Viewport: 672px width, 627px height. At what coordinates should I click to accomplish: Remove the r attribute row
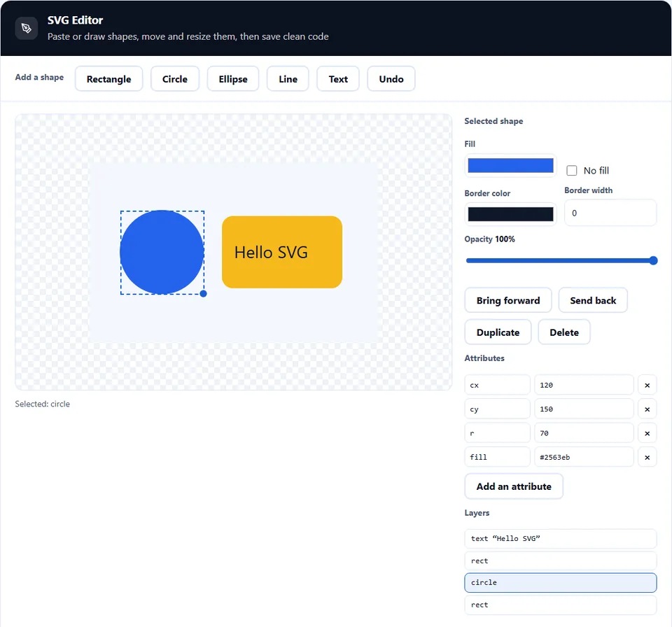pyautogui.click(x=647, y=433)
